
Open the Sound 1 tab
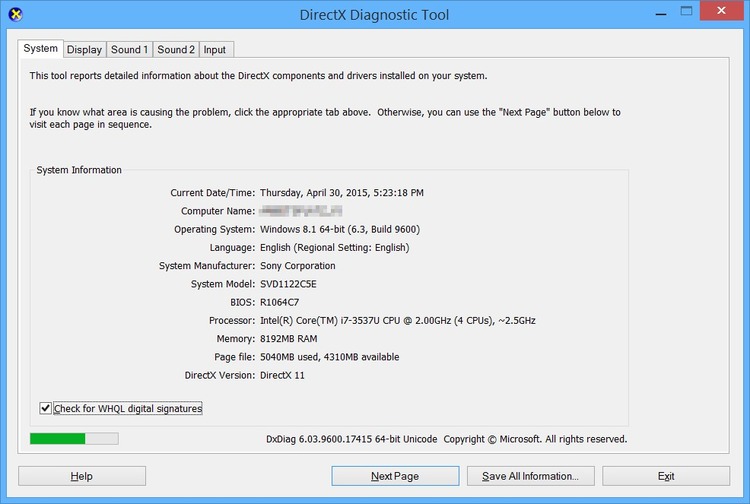point(129,50)
